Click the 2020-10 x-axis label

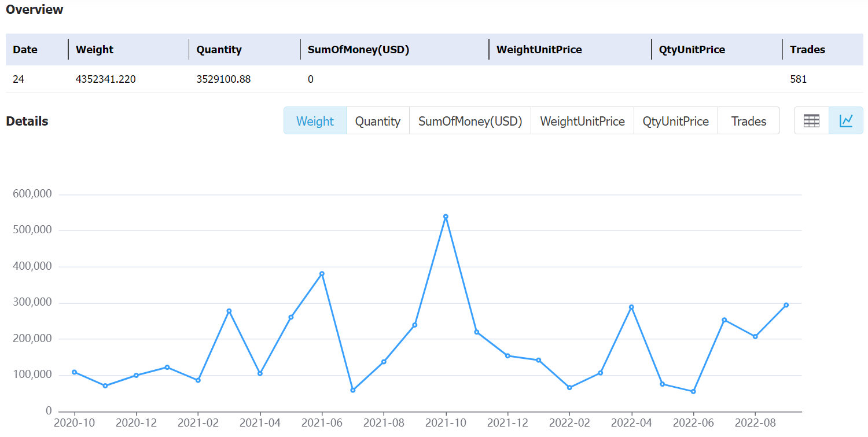[x=74, y=423]
